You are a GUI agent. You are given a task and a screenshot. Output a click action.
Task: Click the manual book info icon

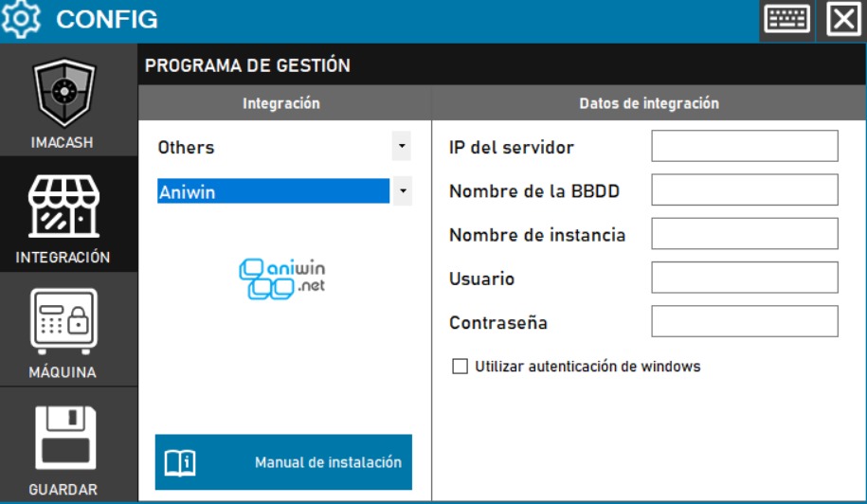coord(180,462)
